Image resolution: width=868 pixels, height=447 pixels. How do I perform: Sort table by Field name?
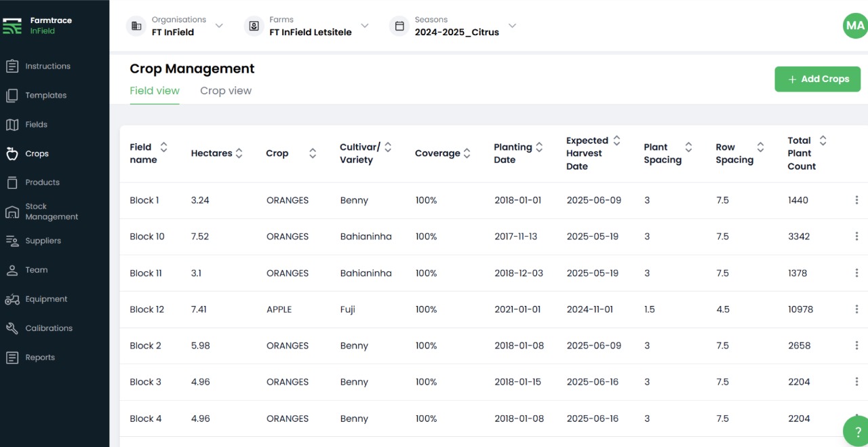(163, 147)
